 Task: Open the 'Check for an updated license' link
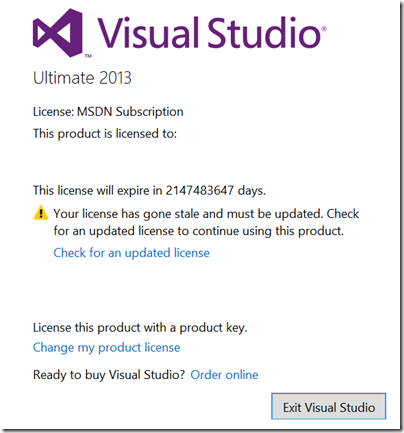click(131, 253)
